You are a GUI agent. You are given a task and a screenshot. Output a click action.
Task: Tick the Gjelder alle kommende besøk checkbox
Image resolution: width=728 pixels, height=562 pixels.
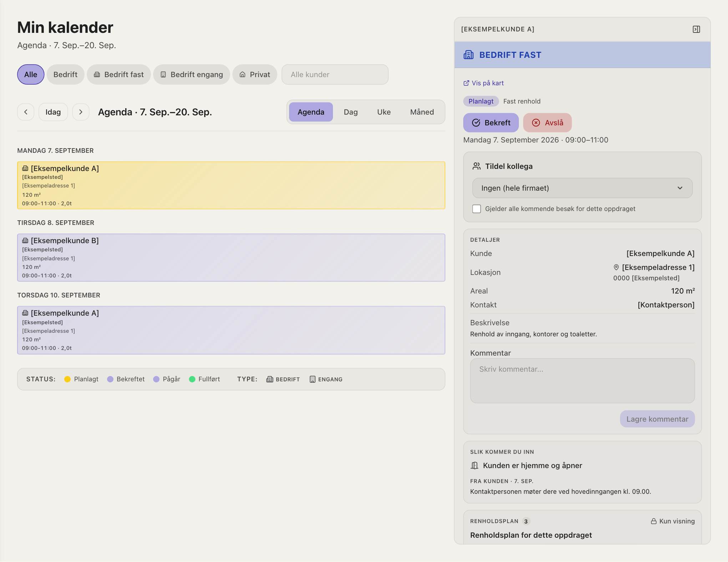477,209
